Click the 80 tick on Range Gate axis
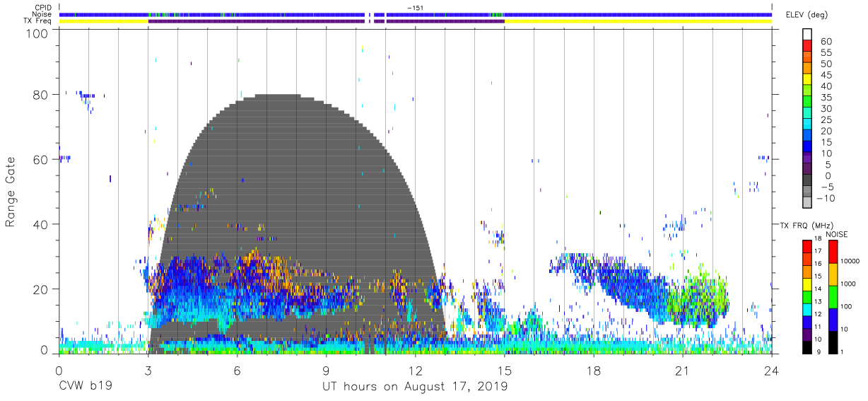The image size is (868, 401). [x=40, y=95]
